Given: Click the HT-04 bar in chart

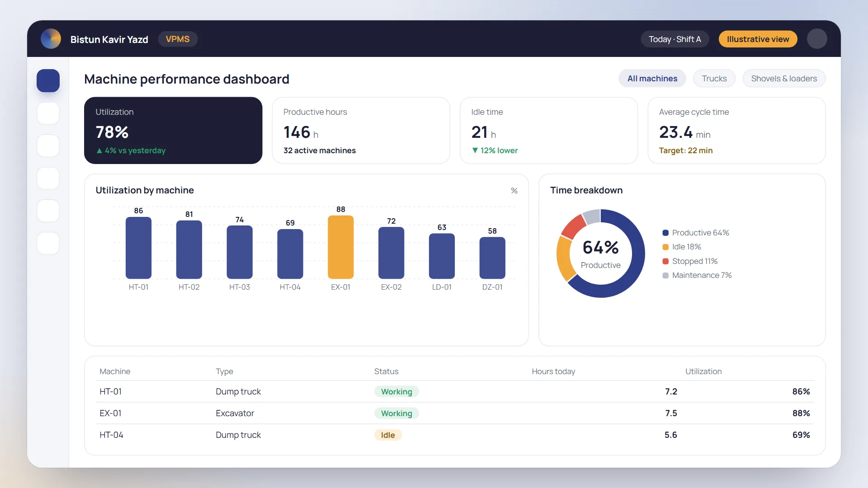Looking at the screenshot, I should 290,254.
